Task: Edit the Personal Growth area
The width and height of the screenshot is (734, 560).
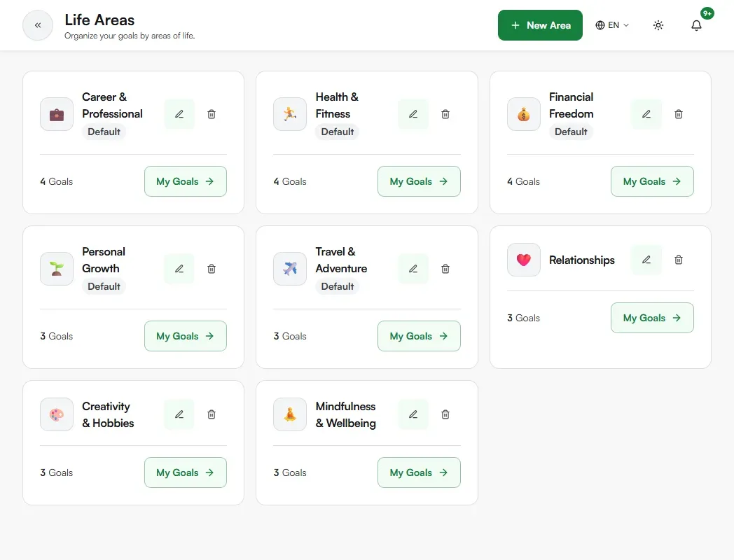Action: tap(179, 269)
